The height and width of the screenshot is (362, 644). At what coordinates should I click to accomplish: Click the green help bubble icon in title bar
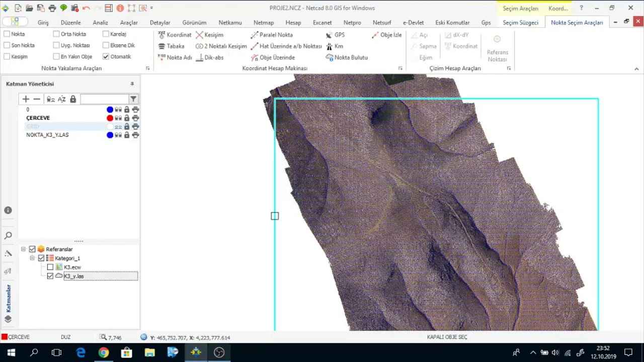click(63, 8)
